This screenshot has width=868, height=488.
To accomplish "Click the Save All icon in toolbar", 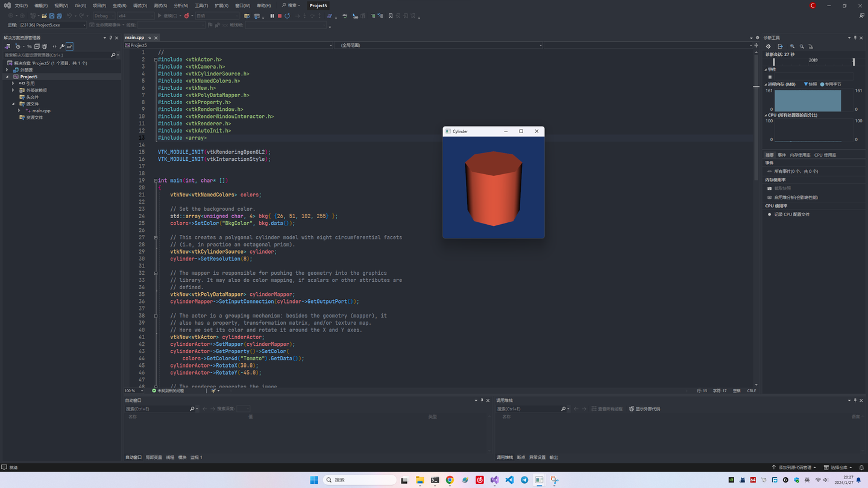I will click(x=59, y=16).
